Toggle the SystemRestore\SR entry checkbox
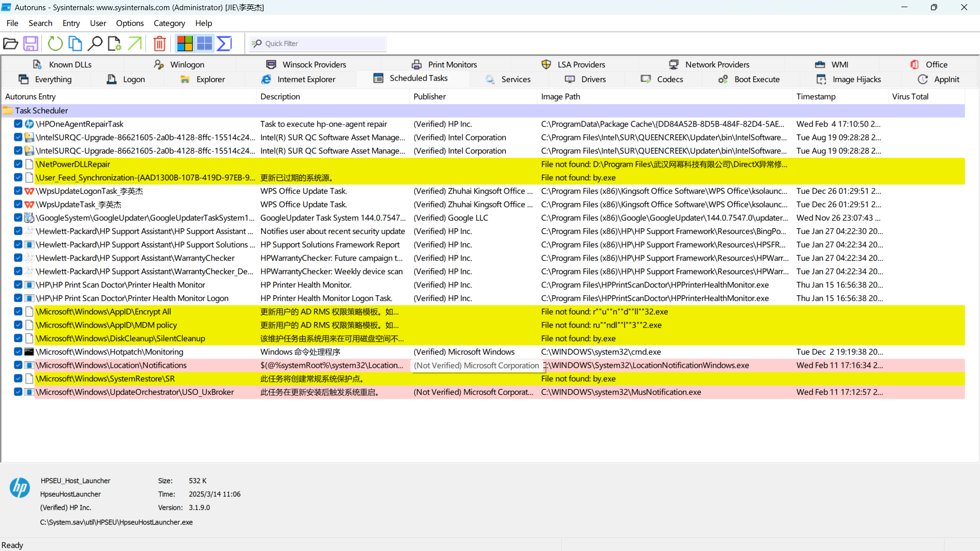980x551 pixels. [x=18, y=378]
